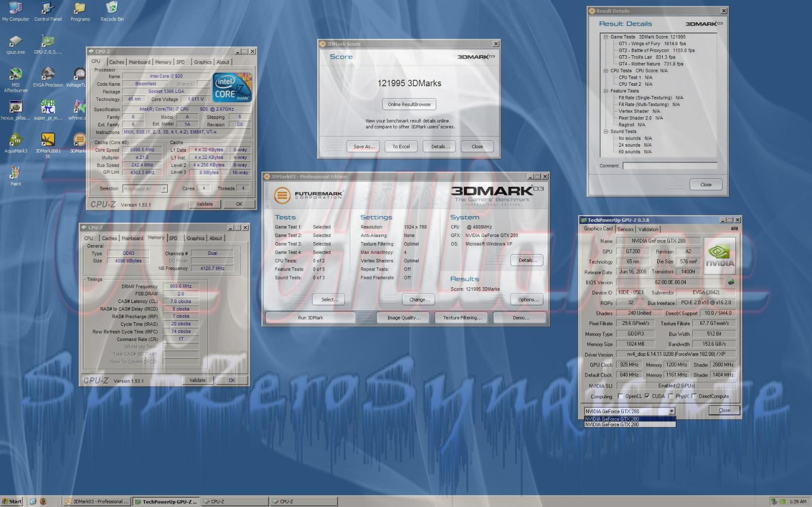Open the Recycle Bin icon

112,11
